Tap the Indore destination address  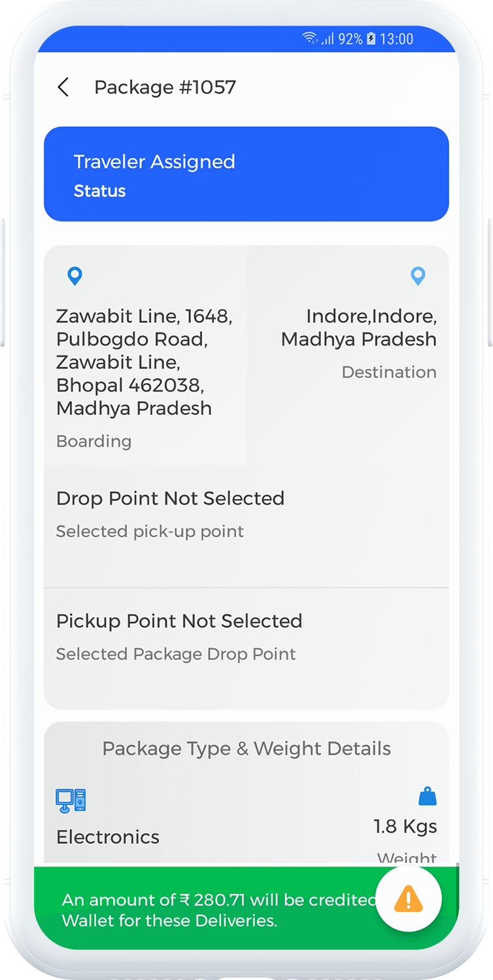point(359,328)
